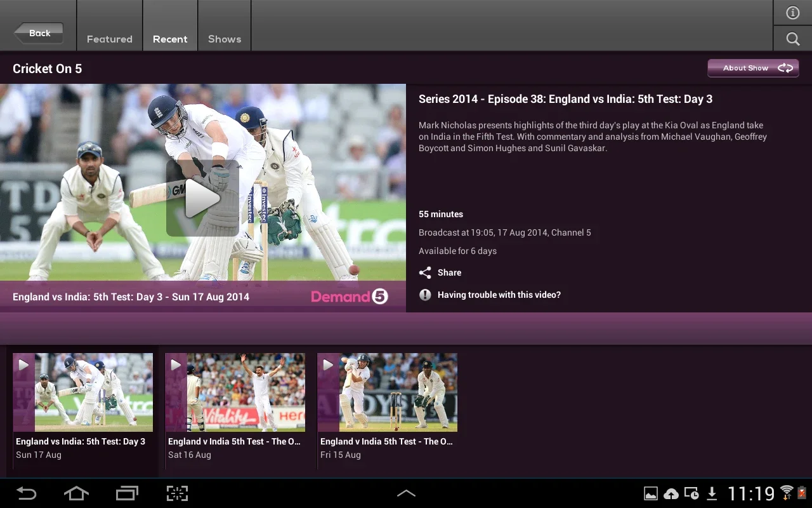
Task: Select the 'Cricket On 5' show title
Action: pyautogui.click(x=48, y=69)
